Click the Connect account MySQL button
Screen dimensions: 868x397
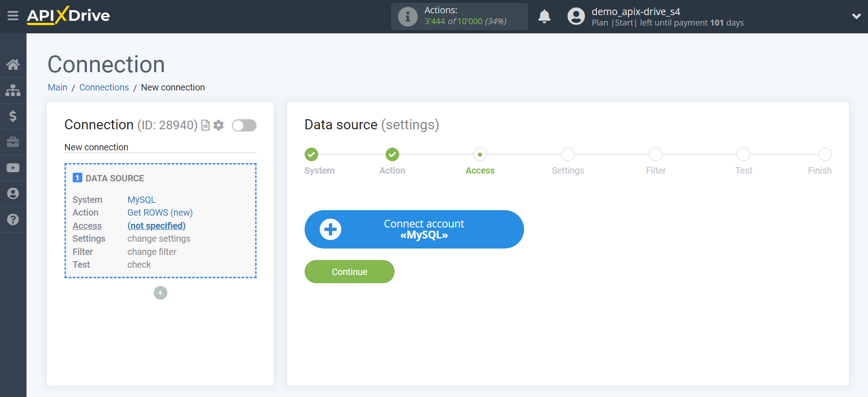[414, 229]
